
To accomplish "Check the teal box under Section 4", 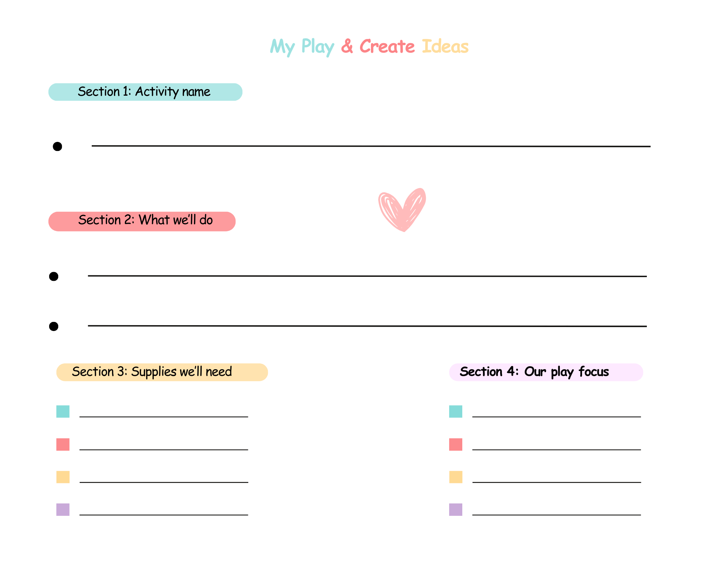I will click(x=456, y=411).
